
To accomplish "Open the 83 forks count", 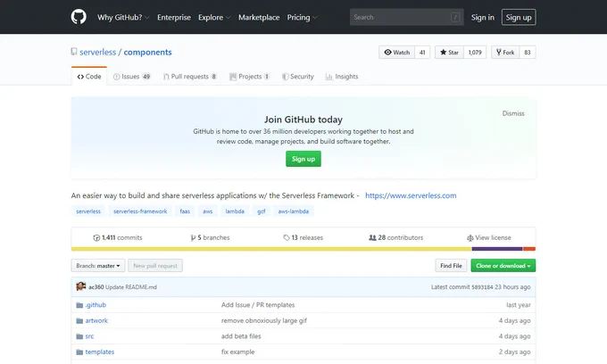I will 528,53.
